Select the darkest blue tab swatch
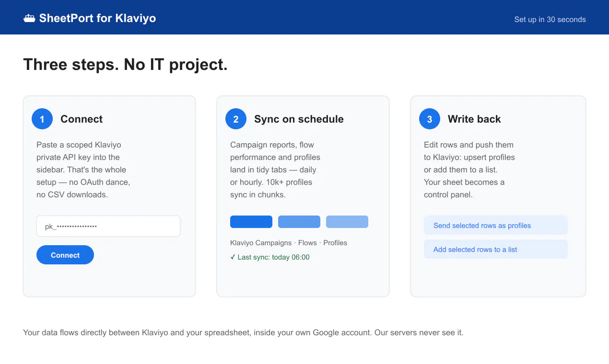The height and width of the screenshot is (364, 609). [251, 222]
